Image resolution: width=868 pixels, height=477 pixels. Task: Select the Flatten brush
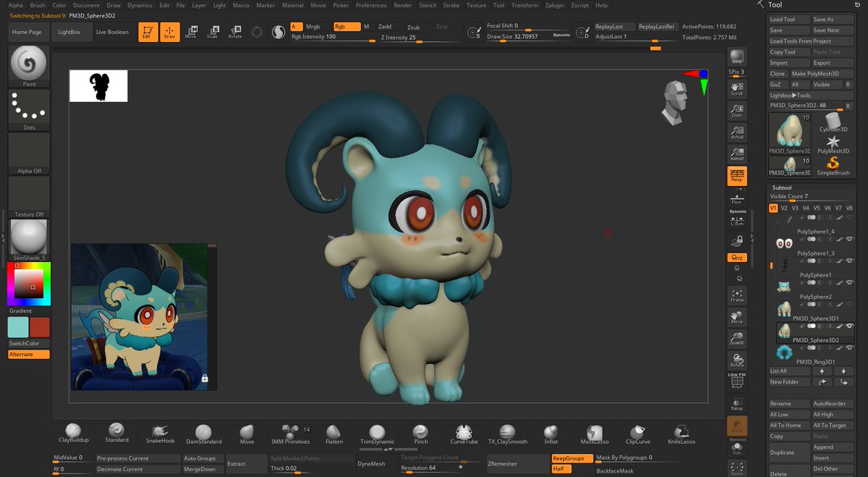click(x=333, y=434)
